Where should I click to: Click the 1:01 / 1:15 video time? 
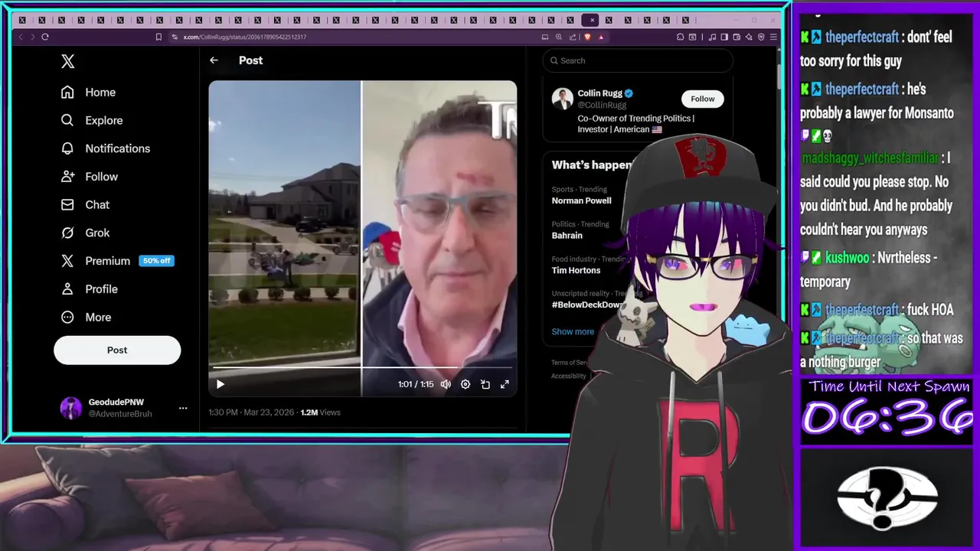(x=416, y=384)
